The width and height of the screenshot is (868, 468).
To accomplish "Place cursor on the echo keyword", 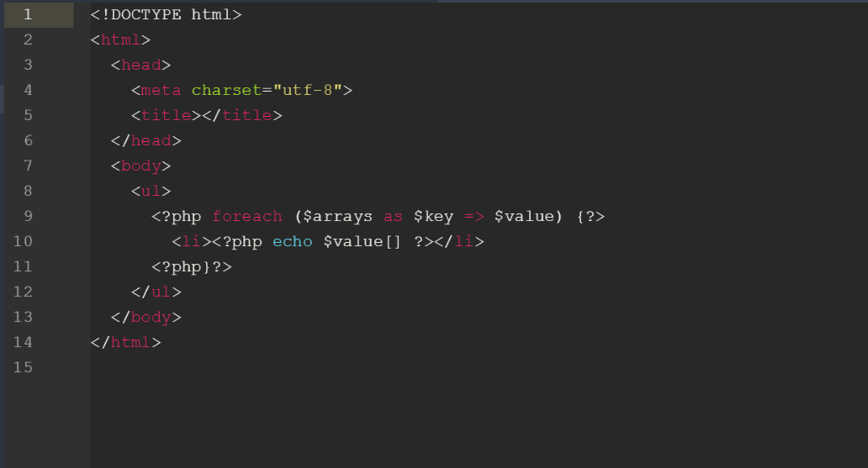I will [293, 241].
